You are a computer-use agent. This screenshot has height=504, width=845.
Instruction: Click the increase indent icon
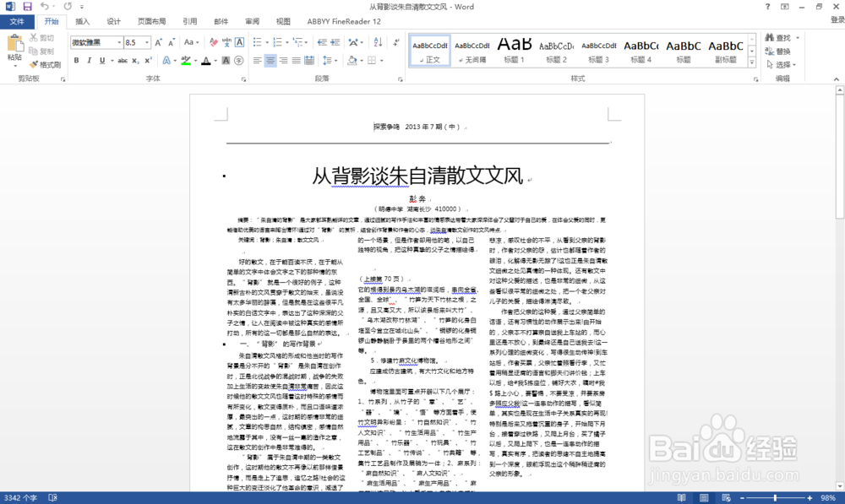[x=335, y=41]
